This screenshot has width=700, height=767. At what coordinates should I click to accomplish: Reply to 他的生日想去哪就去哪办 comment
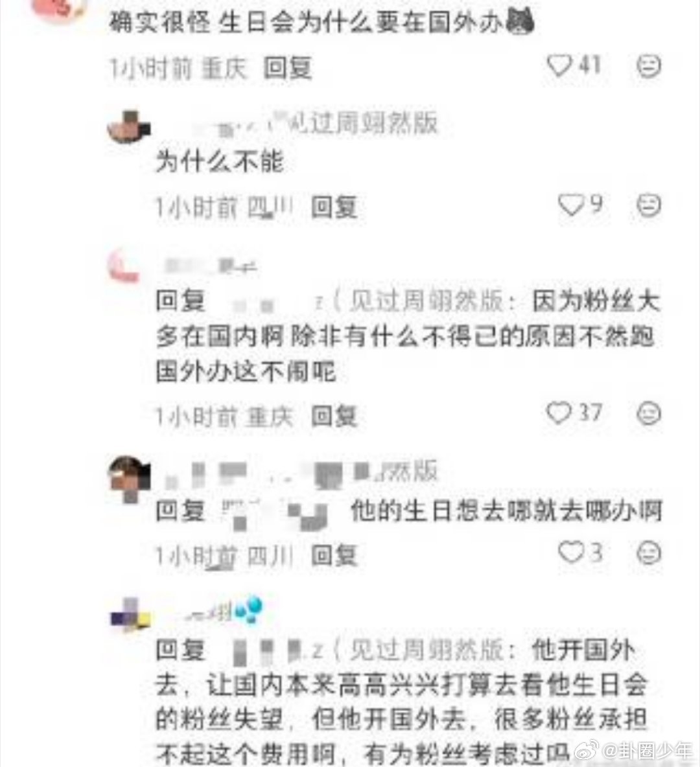click(334, 556)
